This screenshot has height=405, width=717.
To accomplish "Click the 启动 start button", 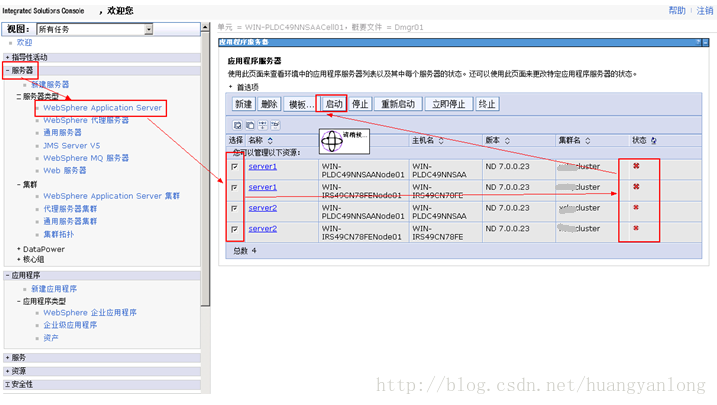I will coord(333,104).
